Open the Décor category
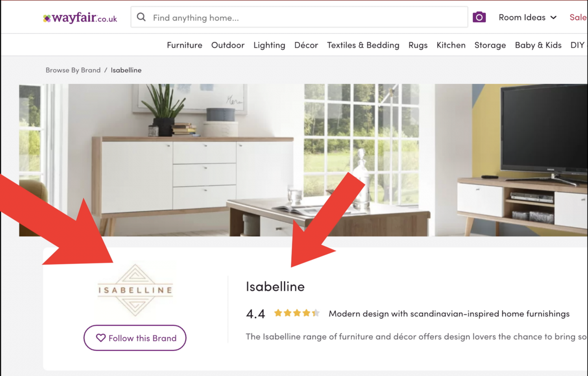588x376 pixels. click(306, 45)
